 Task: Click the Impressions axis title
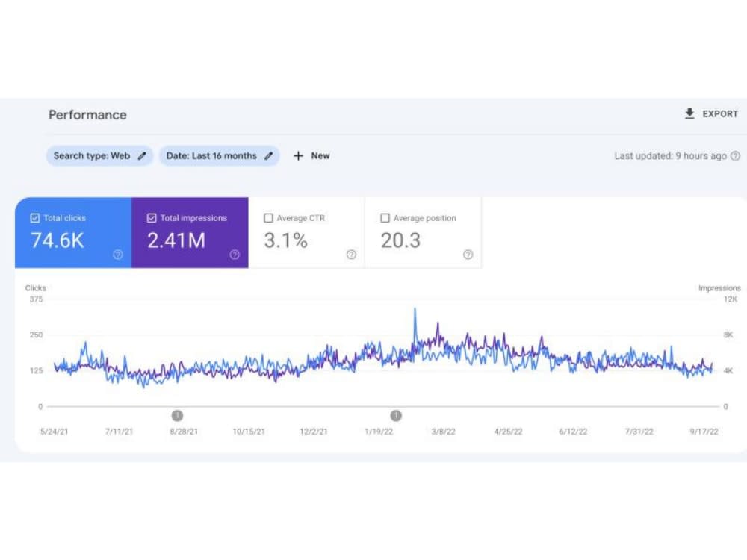[719, 288]
